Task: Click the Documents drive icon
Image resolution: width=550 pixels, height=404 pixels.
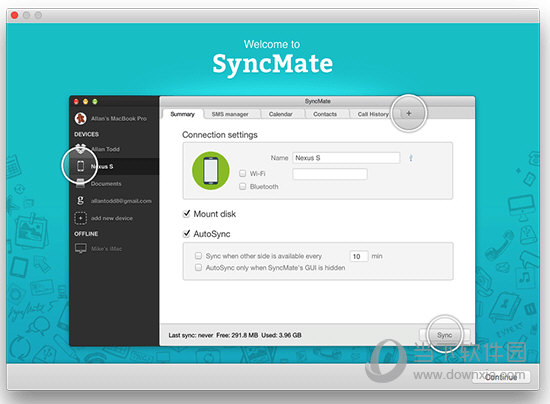Action: (x=80, y=183)
